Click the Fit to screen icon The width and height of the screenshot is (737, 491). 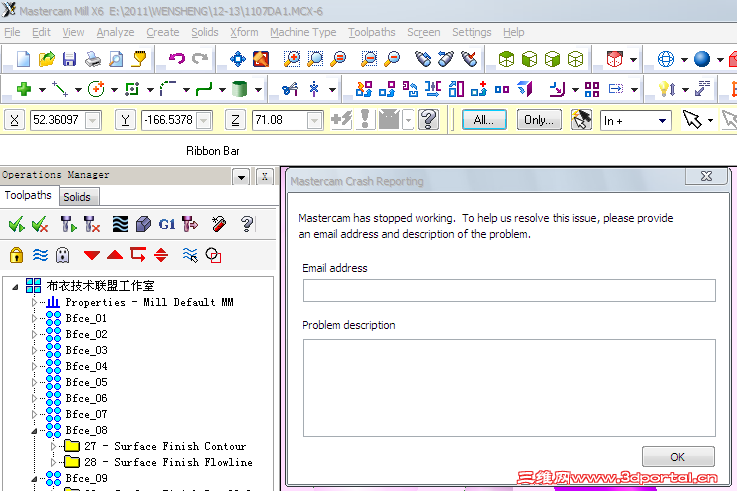pyautogui.click(x=261, y=59)
